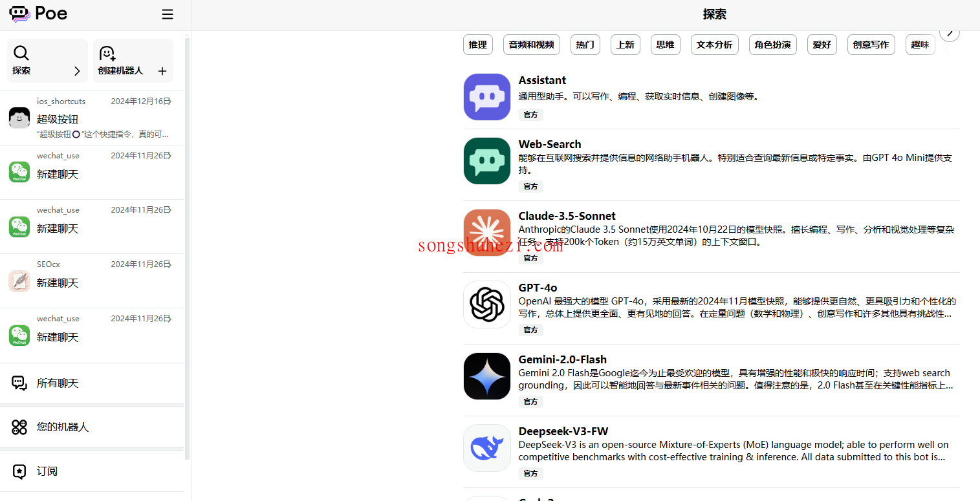
Task: Open 所有聊天 in the sidebar
Action: [92, 383]
